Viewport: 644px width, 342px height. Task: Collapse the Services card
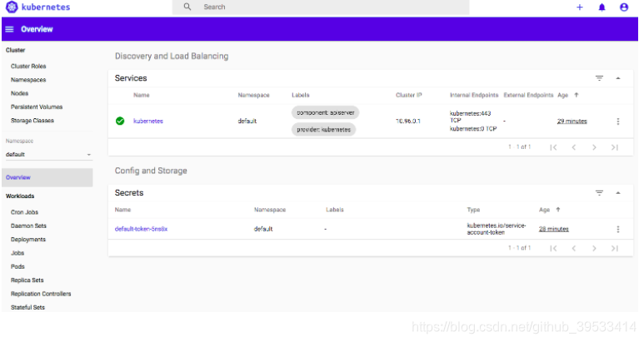(617, 78)
